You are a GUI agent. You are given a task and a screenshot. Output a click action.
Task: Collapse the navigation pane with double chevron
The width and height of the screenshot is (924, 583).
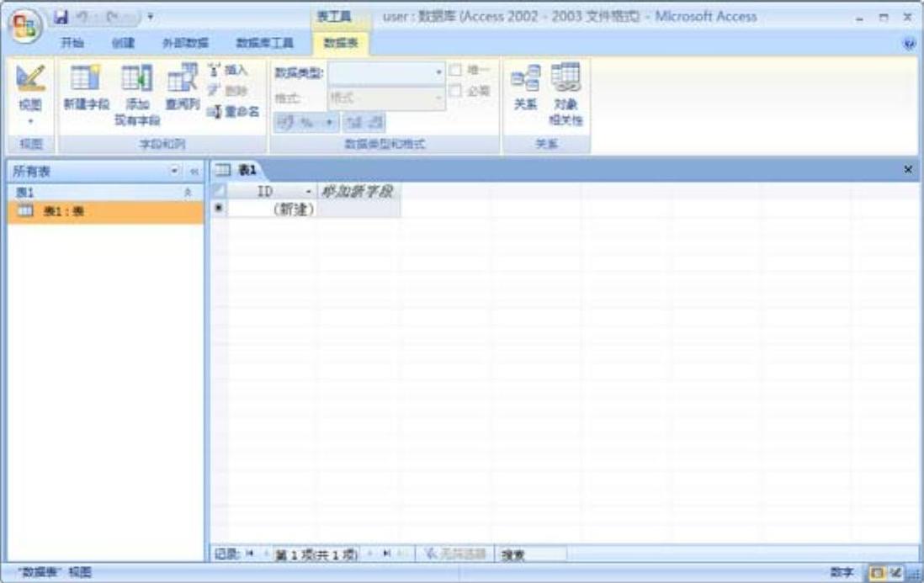click(194, 172)
